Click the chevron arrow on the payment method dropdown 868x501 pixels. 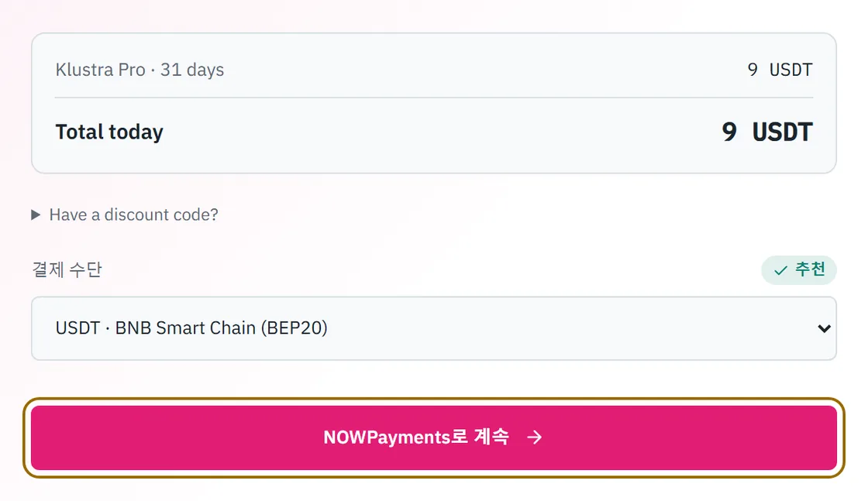(x=824, y=328)
